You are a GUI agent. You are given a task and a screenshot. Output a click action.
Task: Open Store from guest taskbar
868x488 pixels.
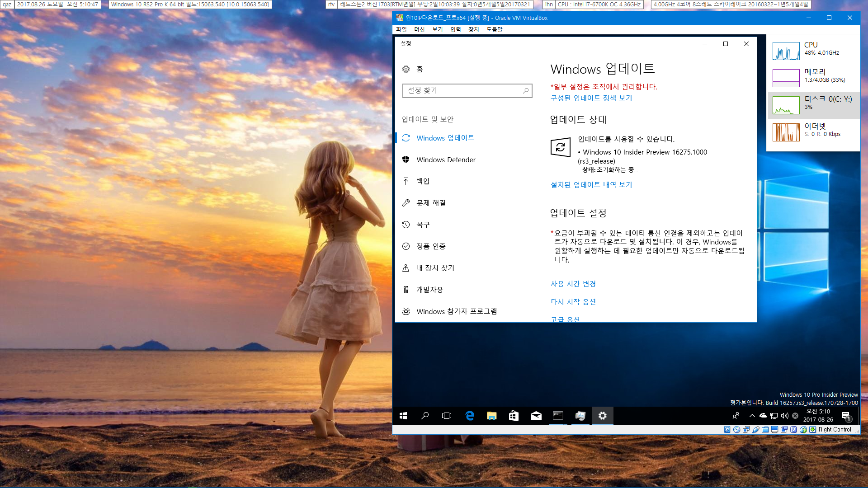pyautogui.click(x=514, y=416)
